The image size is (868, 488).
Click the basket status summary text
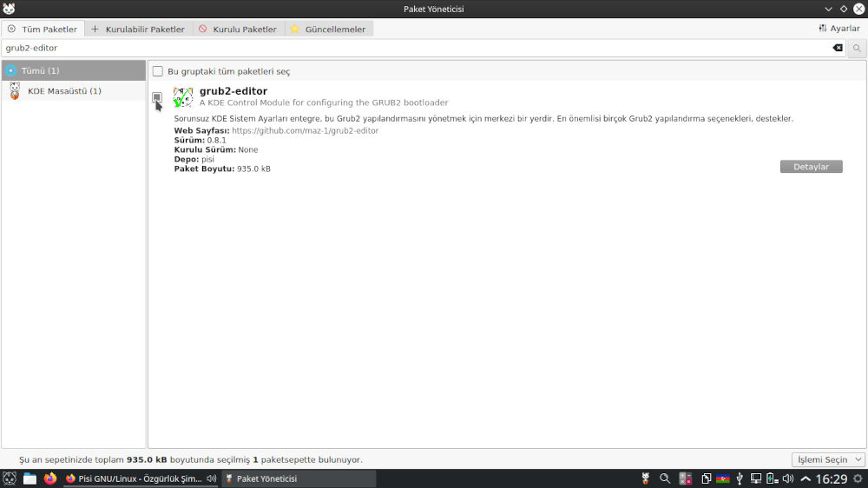pyautogui.click(x=191, y=459)
